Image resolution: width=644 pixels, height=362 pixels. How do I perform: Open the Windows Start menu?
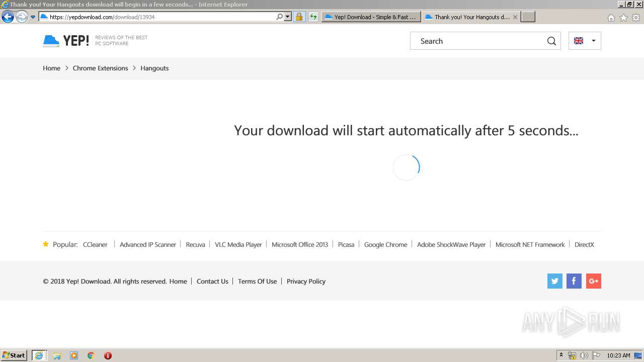point(14,355)
